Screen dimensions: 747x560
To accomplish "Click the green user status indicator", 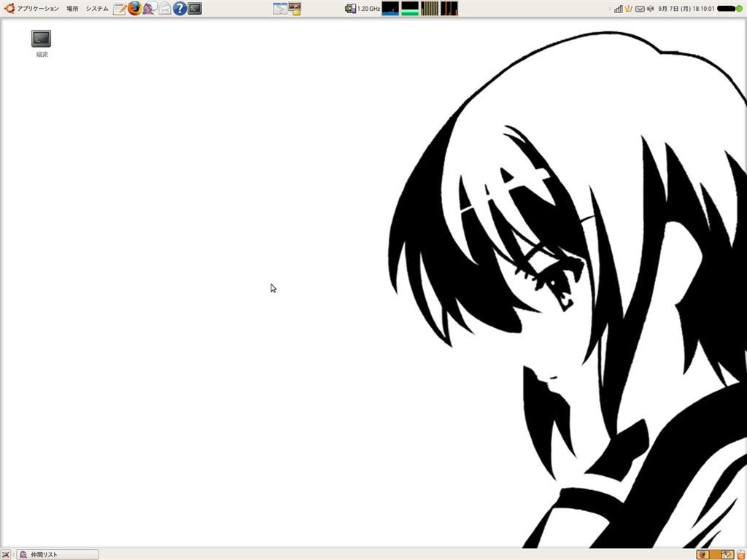I will pyautogui.click(x=739, y=9).
